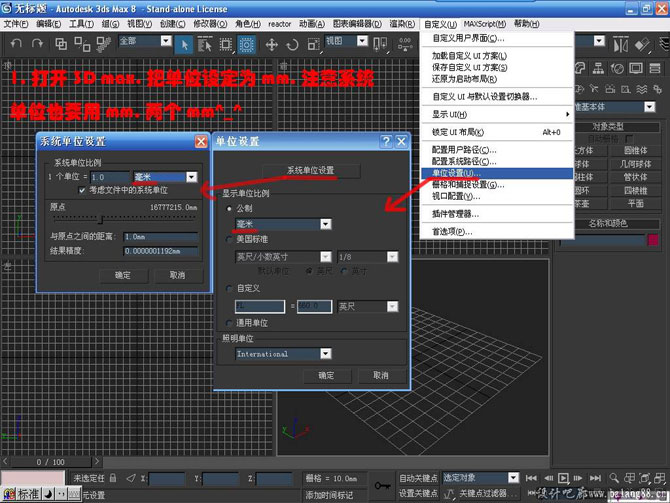Click the 0 / 100 time slider
The image size is (670, 503).
coord(51,462)
